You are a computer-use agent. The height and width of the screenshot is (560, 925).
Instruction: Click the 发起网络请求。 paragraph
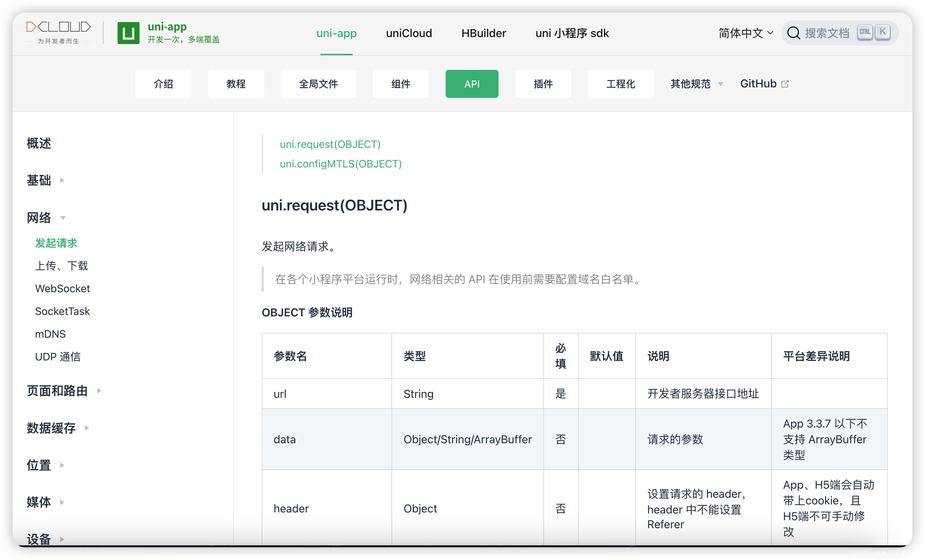pyautogui.click(x=299, y=246)
